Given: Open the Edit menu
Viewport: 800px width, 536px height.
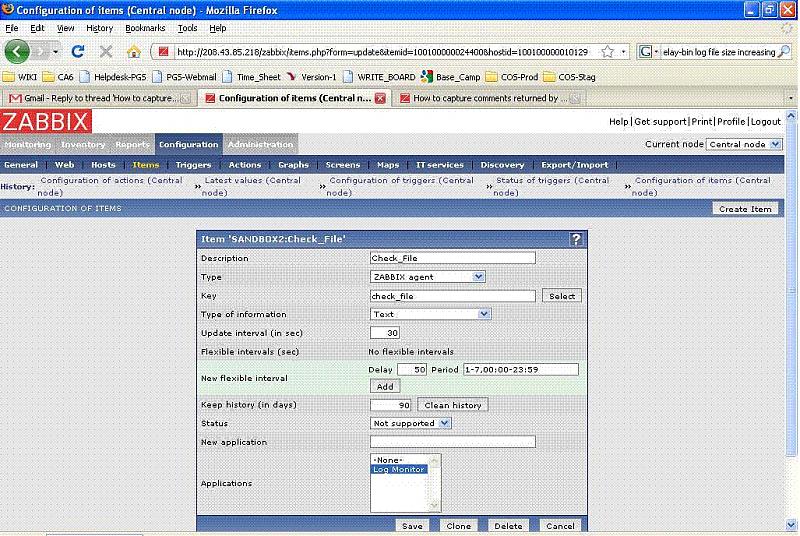Looking at the screenshot, I should 37,28.
